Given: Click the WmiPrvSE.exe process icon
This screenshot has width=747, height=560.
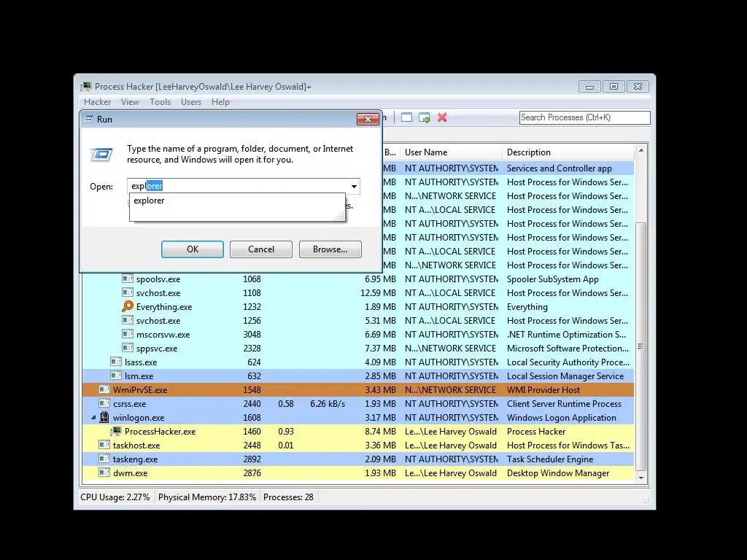Looking at the screenshot, I should click(104, 389).
